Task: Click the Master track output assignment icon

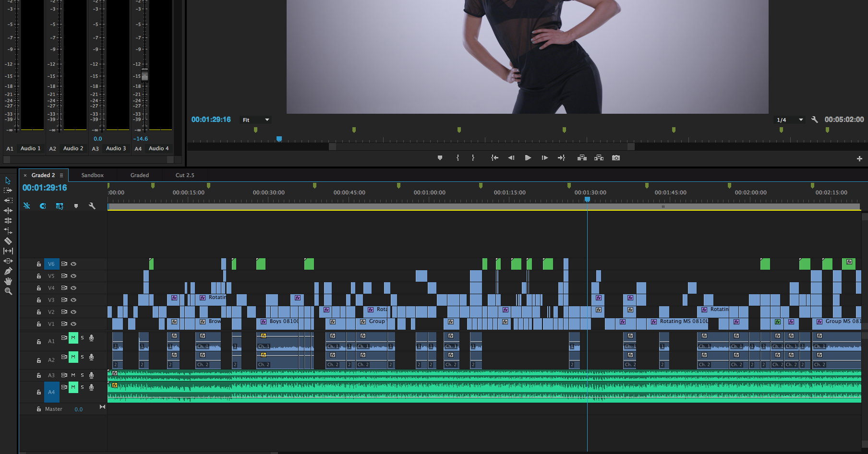Action: [102, 407]
